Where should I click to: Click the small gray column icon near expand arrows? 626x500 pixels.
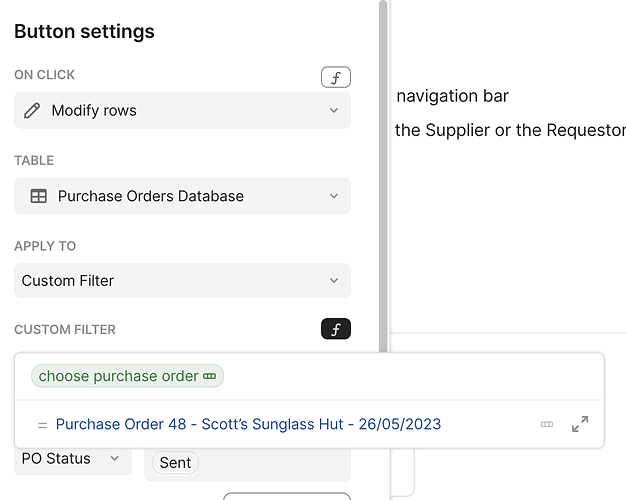tap(547, 424)
